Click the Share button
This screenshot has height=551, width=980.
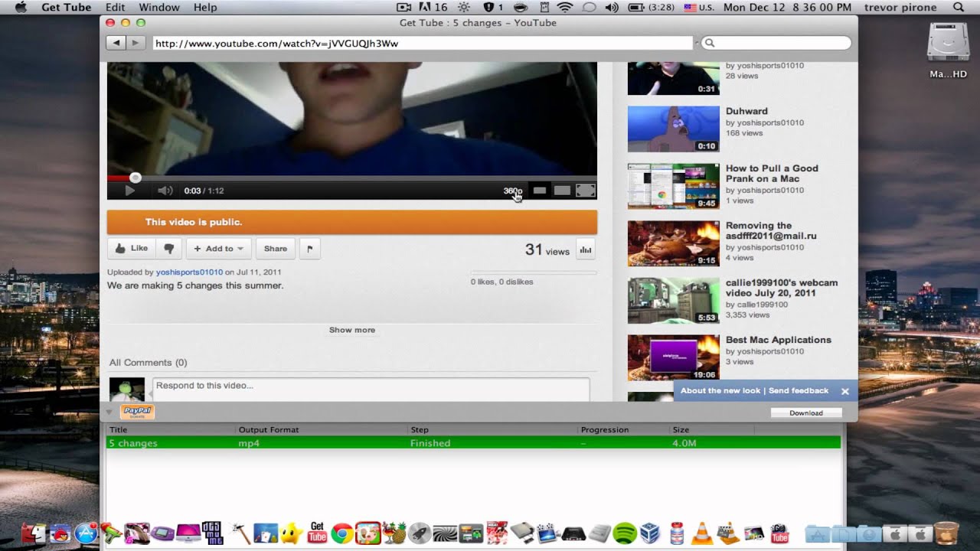276,249
